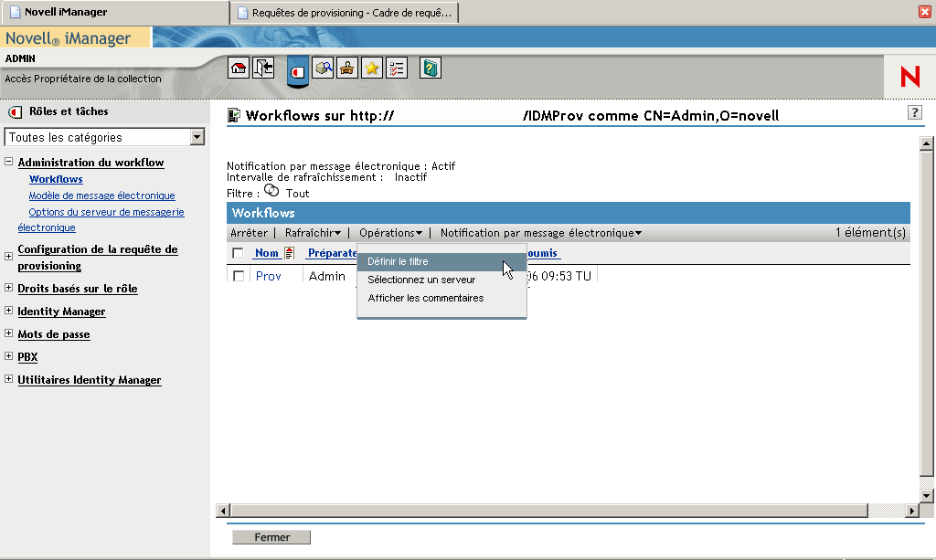Open the Opérations dropdown menu

390,233
